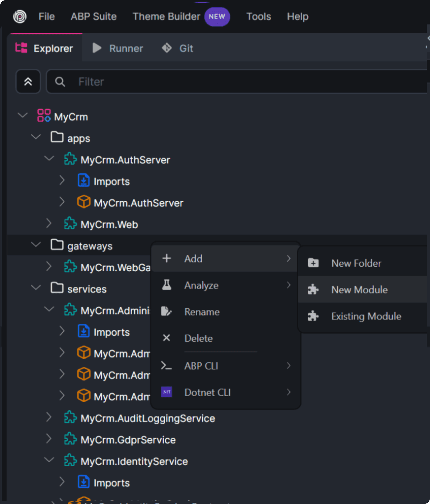Image resolution: width=430 pixels, height=504 pixels.
Task: Click the .NET icon for Dotnet CLI
Action: click(x=166, y=392)
